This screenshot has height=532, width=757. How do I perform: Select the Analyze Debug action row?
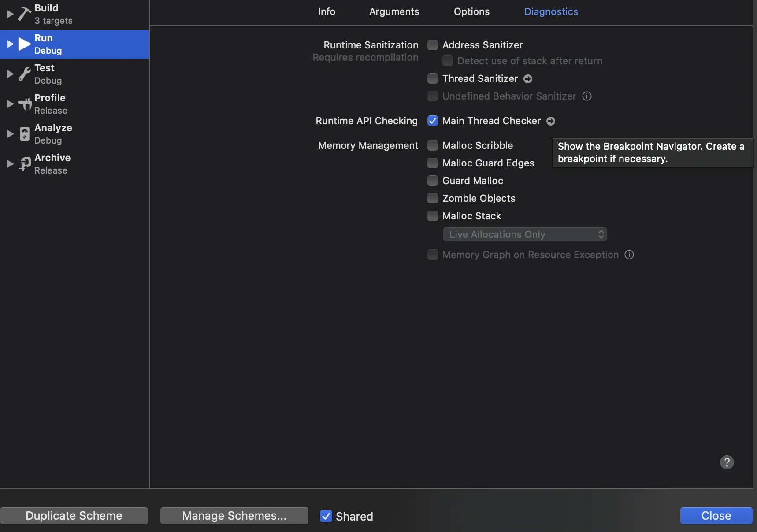pos(74,134)
